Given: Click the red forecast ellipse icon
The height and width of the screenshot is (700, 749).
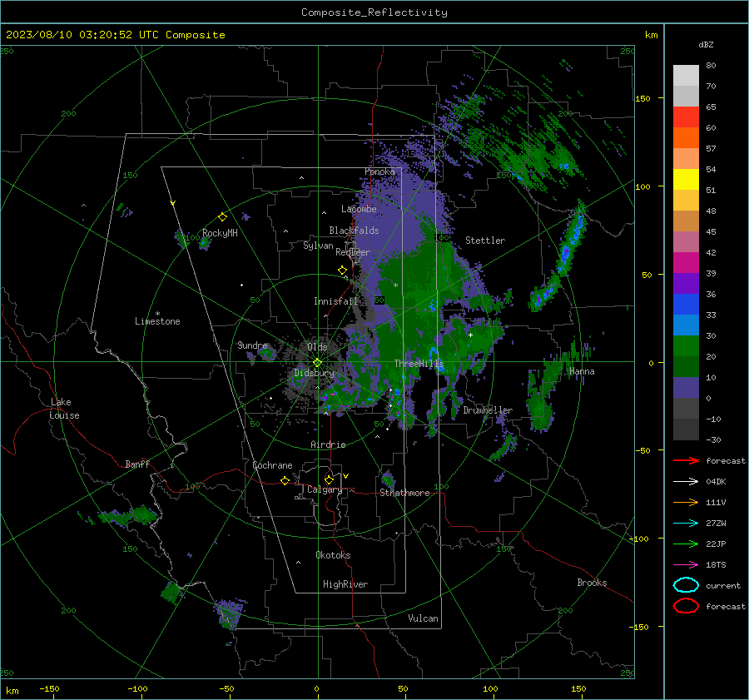Looking at the screenshot, I should pos(686,606).
